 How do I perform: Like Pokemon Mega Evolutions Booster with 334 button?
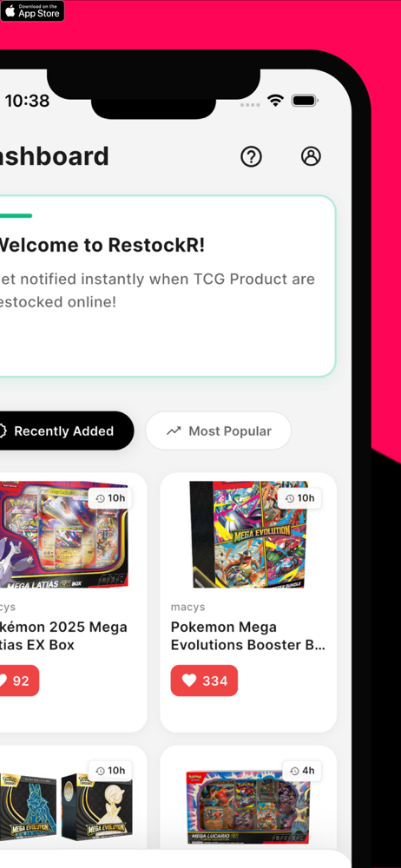pyautogui.click(x=204, y=681)
